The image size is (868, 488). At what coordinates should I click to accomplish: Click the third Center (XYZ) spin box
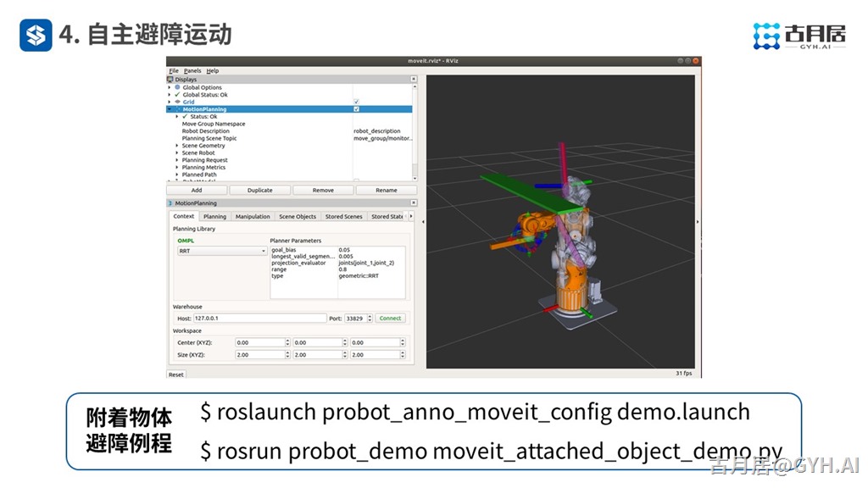click(x=377, y=342)
